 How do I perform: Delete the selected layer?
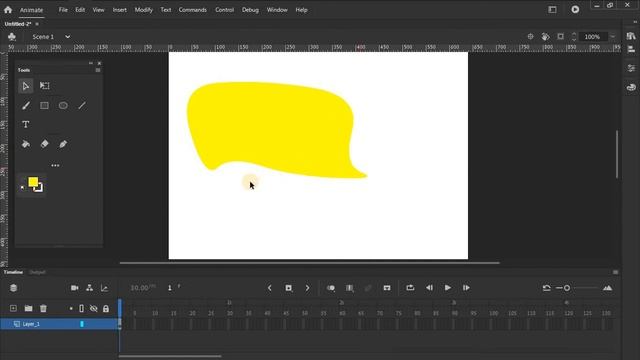tap(43, 308)
